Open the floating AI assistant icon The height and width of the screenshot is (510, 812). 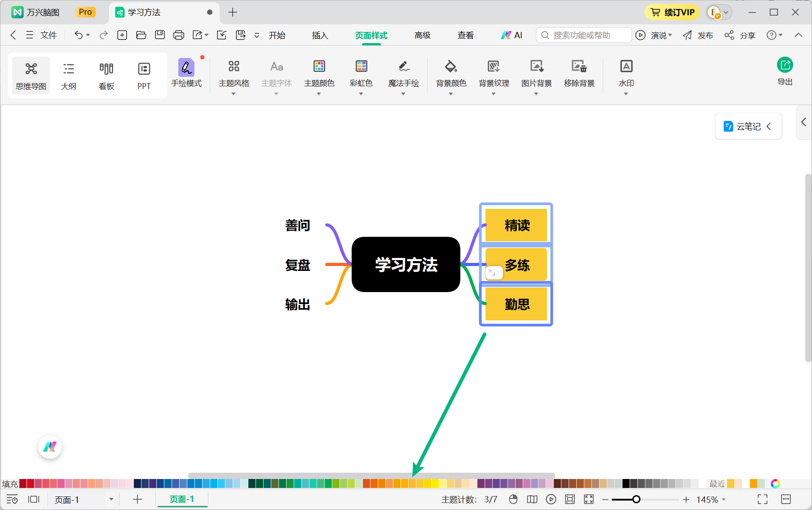pos(50,447)
